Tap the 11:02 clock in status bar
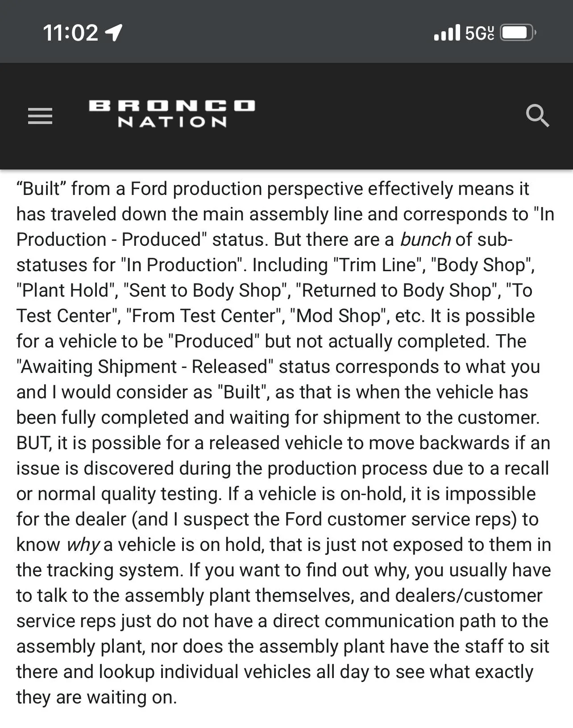This screenshot has height=728, width=573. pyautogui.click(x=71, y=33)
